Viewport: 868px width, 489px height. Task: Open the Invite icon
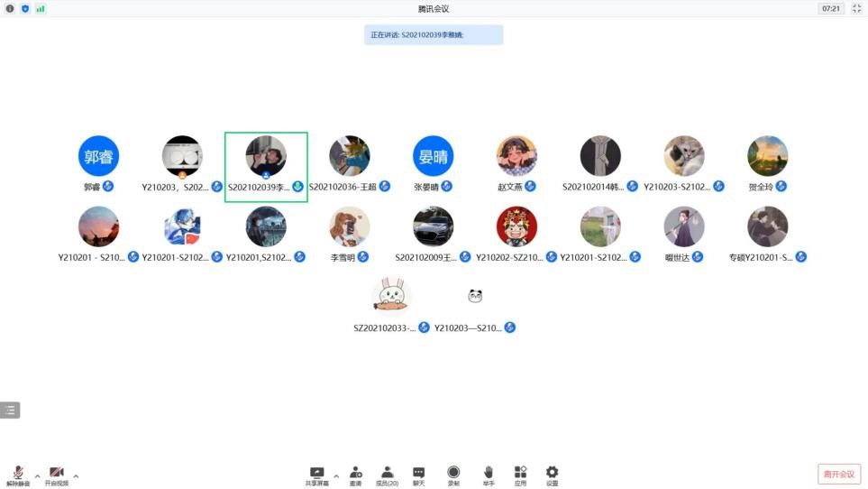tap(356, 473)
